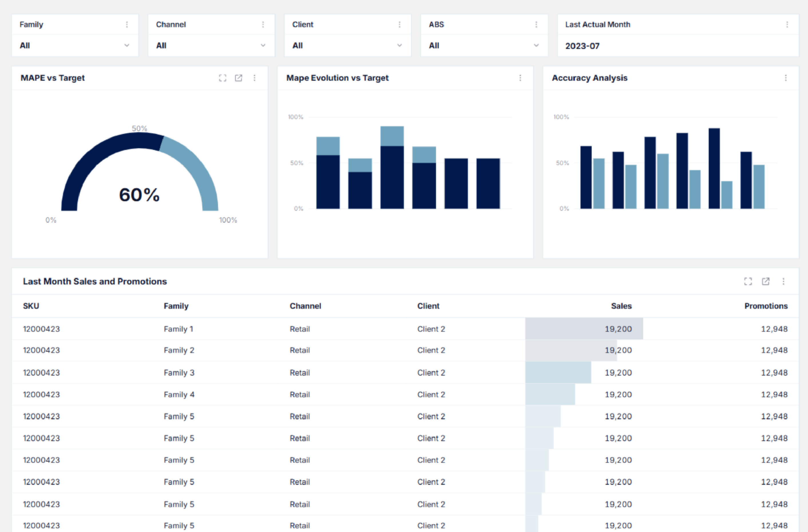This screenshot has height=532, width=808.
Task: Sort table by SKU column header
Action: tap(31, 306)
